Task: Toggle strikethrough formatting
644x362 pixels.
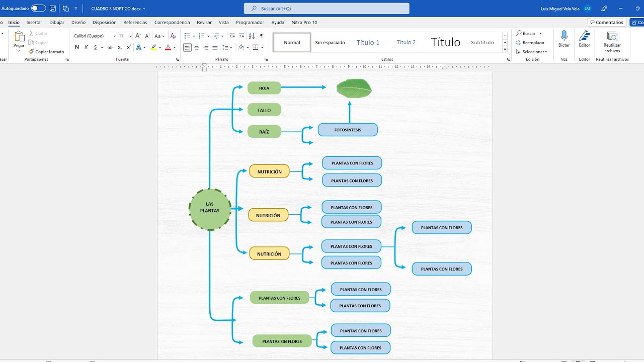Action: pos(110,47)
